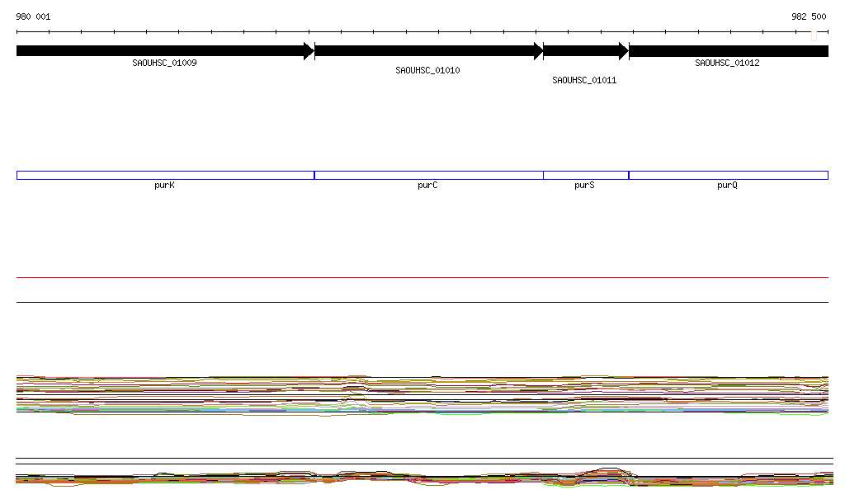Click the red horizontal threshold line
The image size is (845, 504).
[422, 278]
